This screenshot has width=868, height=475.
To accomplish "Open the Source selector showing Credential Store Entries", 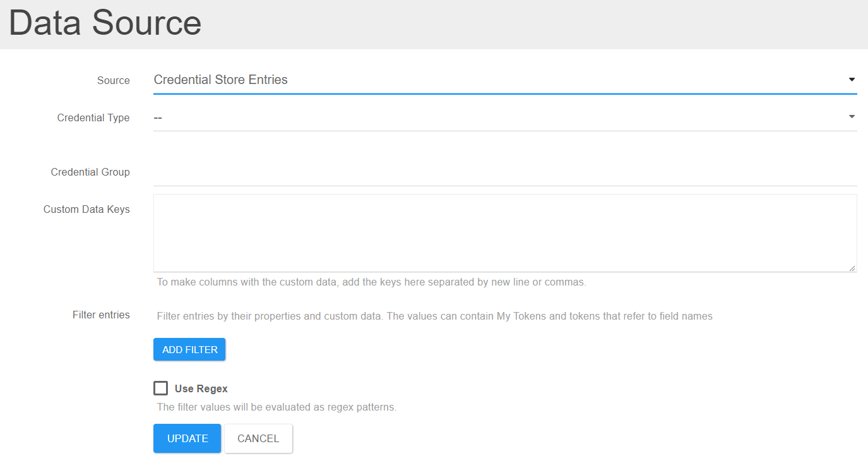I will pos(442,80).
